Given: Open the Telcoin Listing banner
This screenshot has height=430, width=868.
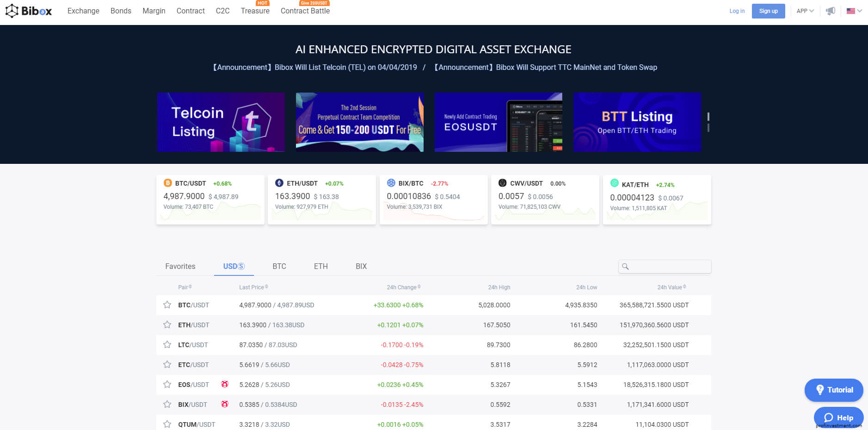Looking at the screenshot, I should 221,122.
